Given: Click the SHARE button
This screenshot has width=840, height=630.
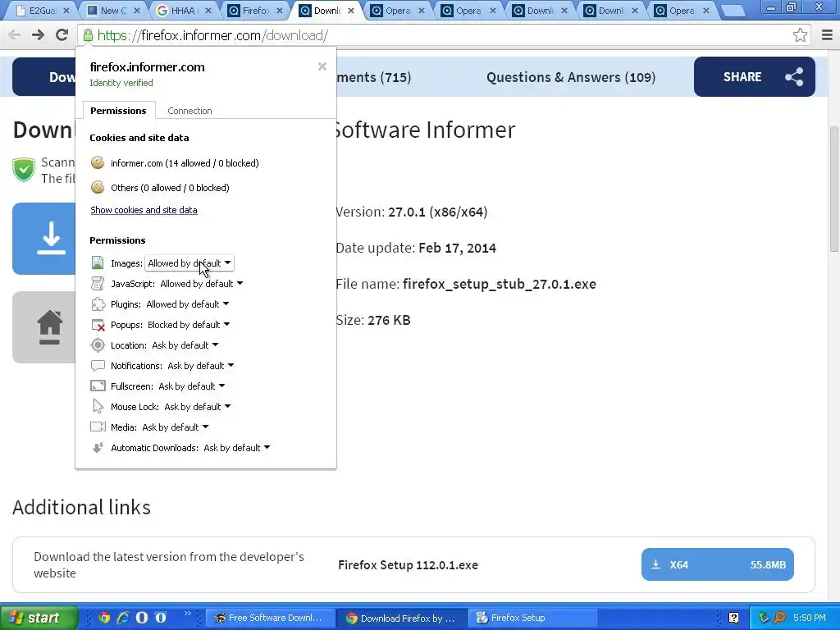Looking at the screenshot, I should (755, 76).
